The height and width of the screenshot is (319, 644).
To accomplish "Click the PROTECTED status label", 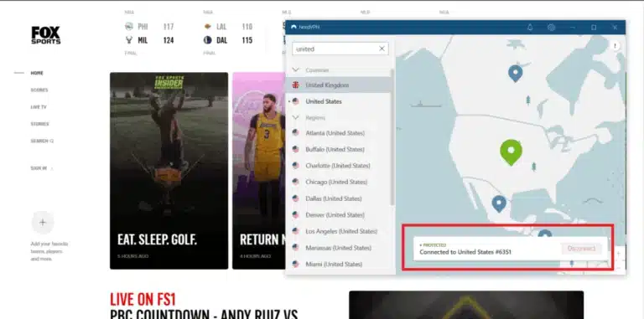I will pyautogui.click(x=434, y=244).
